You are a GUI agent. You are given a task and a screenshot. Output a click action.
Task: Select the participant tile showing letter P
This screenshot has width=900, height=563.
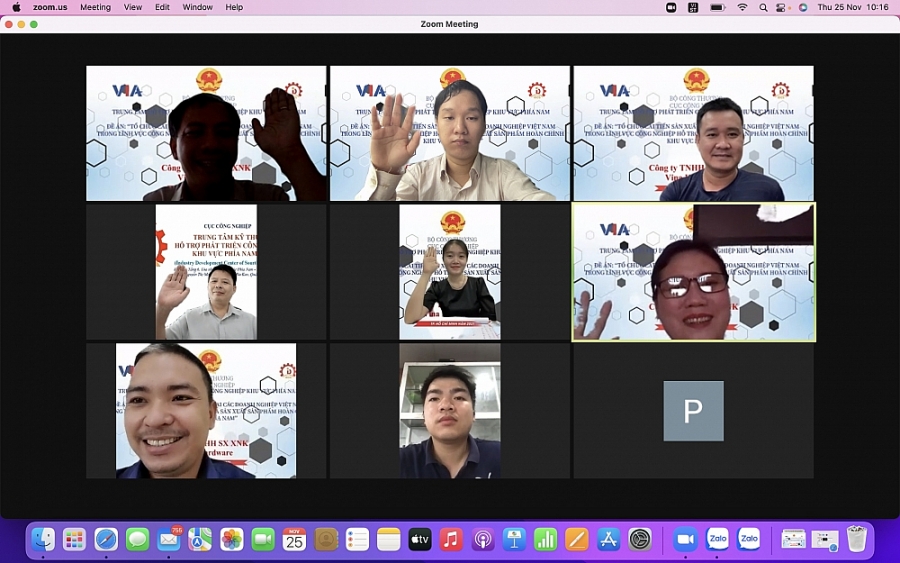click(x=693, y=411)
